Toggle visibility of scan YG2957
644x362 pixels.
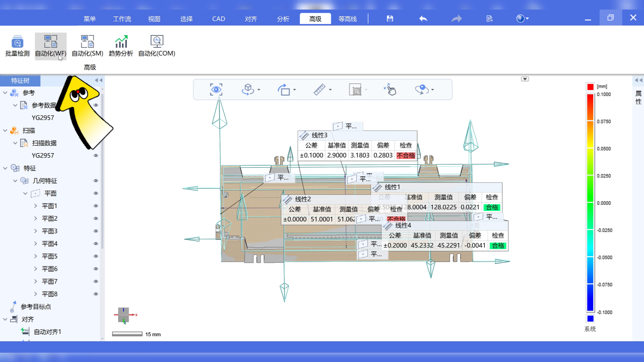tap(96, 155)
